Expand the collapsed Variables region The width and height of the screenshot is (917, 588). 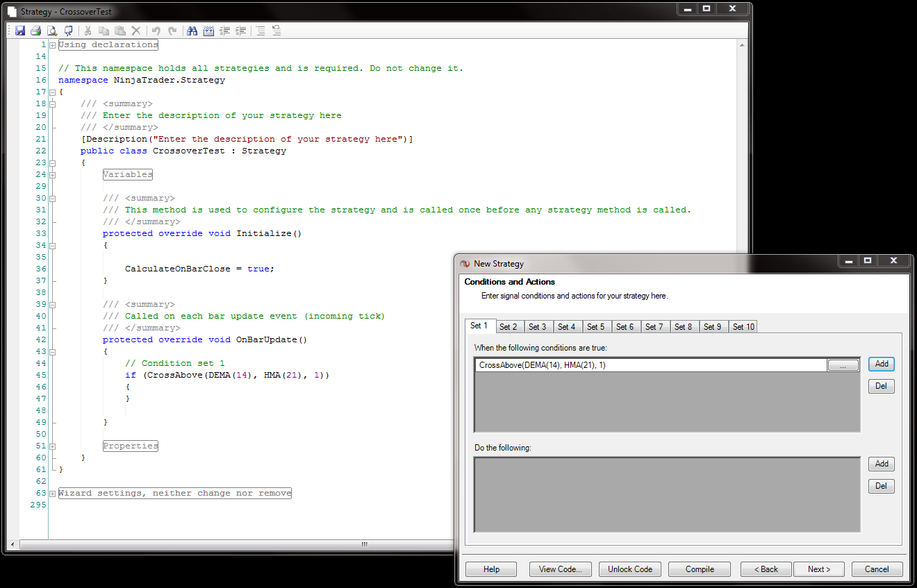[x=52, y=175]
